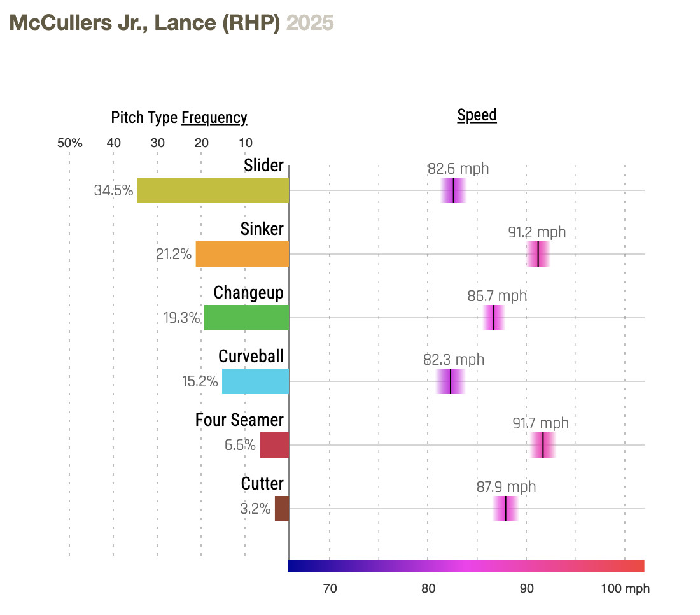
Task: Click the underlined Frequency header link
Action: pos(214,118)
